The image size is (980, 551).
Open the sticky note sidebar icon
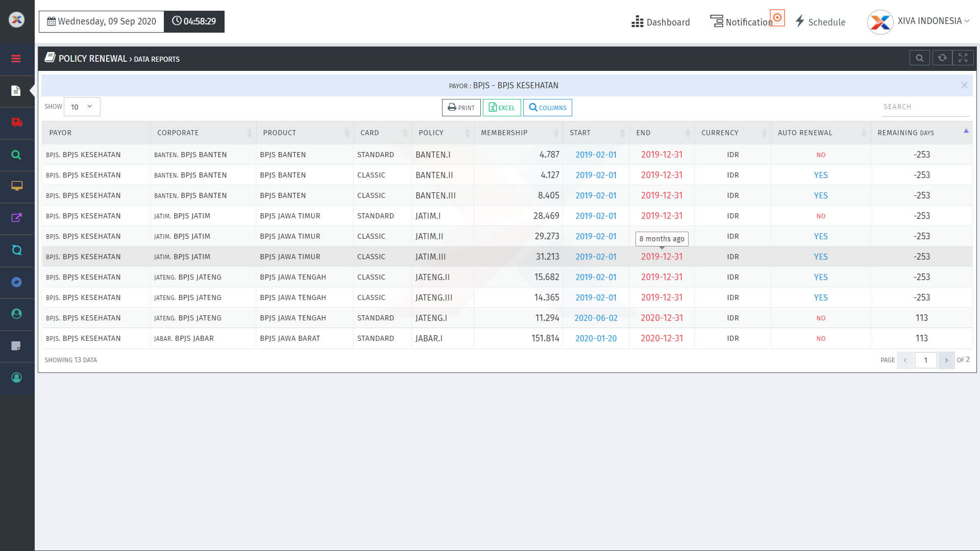pyautogui.click(x=16, y=346)
